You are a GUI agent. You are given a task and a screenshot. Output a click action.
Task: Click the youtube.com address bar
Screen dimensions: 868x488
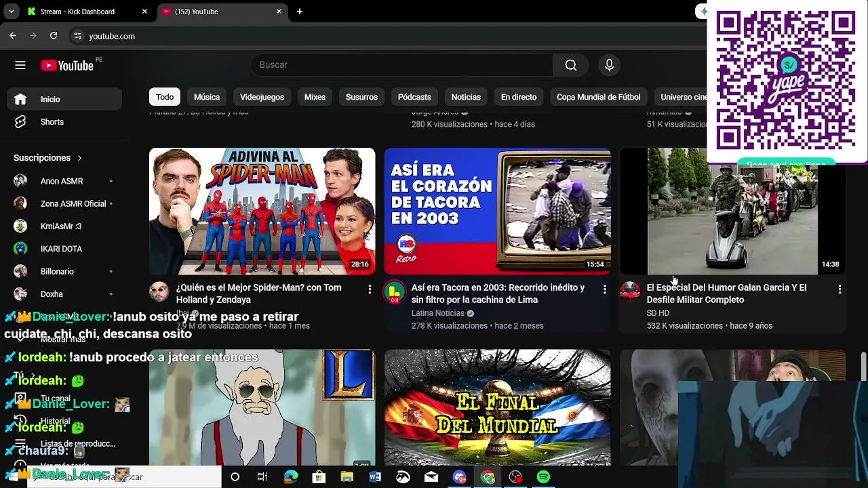pyautogui.click(x=387, y=36)
